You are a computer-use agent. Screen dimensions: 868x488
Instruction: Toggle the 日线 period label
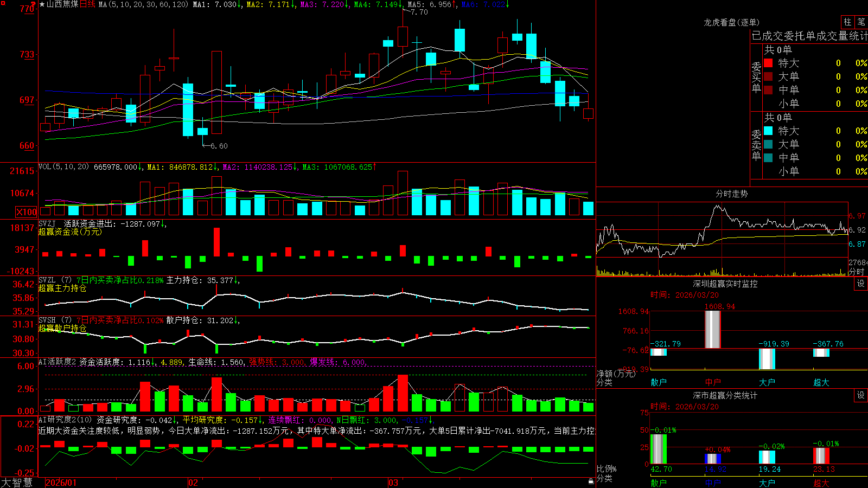tap(87, 4)
